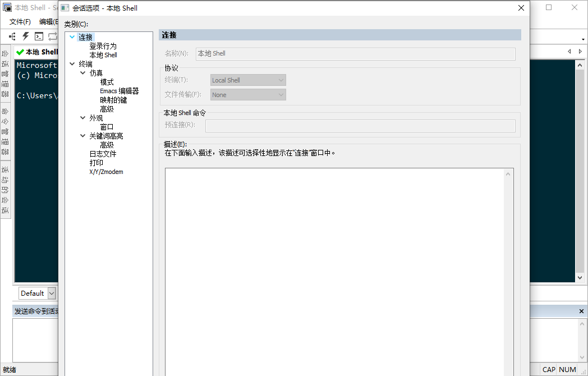Screen dimensions: 588x376
Task: Open Quick Connect with the lightning icon
Action: [x=25, y=36]
